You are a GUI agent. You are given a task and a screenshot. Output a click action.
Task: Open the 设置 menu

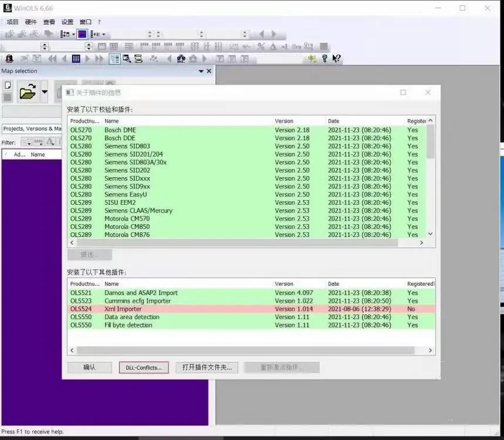(67, 22)
